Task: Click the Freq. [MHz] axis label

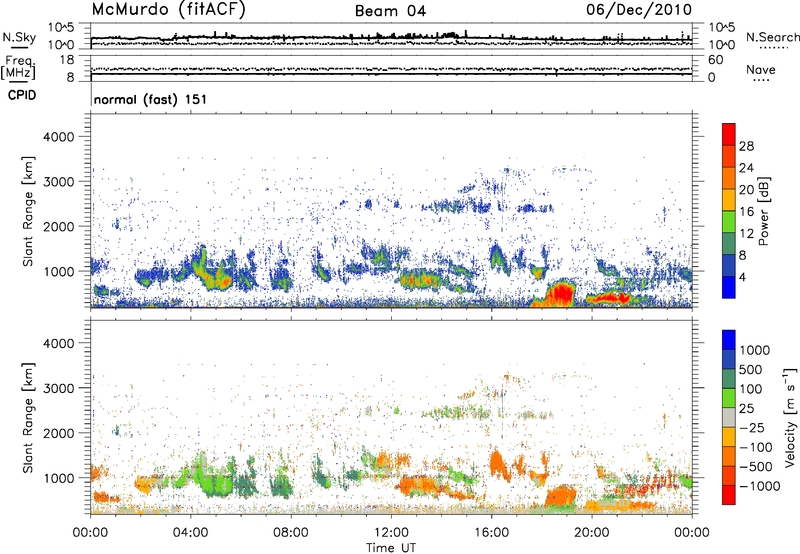Action: (18, 67)
